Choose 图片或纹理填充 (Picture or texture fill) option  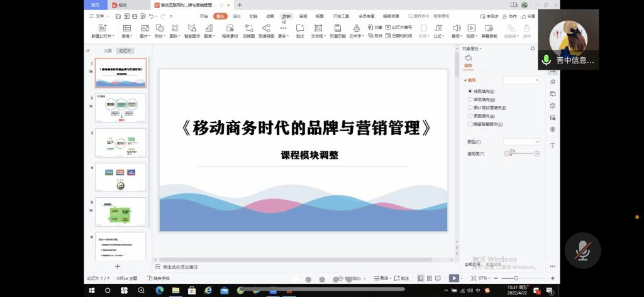coord(470,107)
